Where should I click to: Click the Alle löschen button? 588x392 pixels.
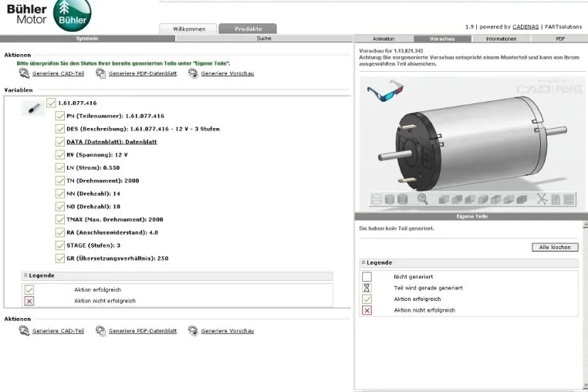click(555, 247)
